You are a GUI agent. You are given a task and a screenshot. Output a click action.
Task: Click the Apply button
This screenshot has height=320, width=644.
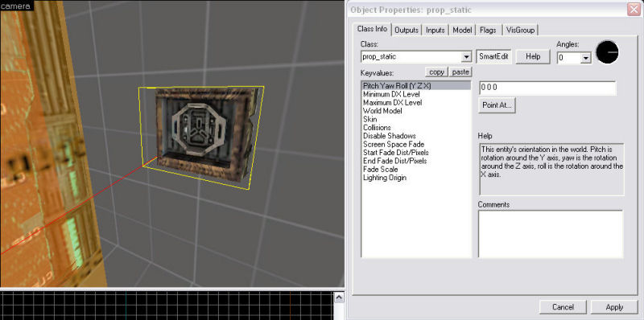click(614, 307)
